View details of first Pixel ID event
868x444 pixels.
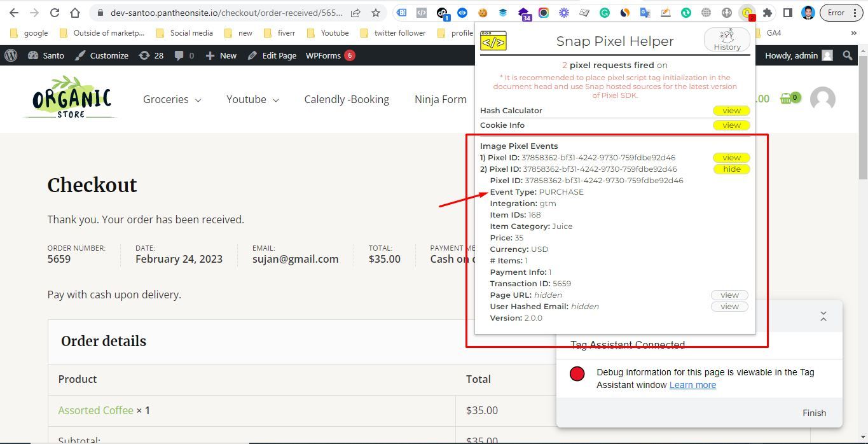point(731,158)
